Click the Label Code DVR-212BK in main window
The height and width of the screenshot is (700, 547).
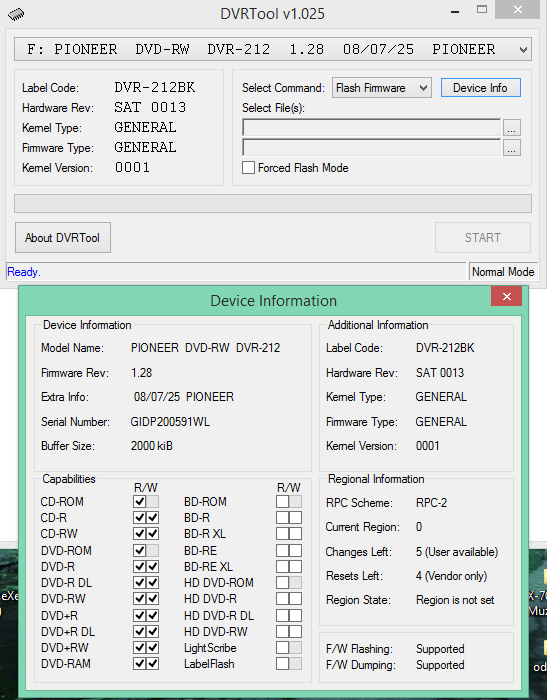click(155, 87)
